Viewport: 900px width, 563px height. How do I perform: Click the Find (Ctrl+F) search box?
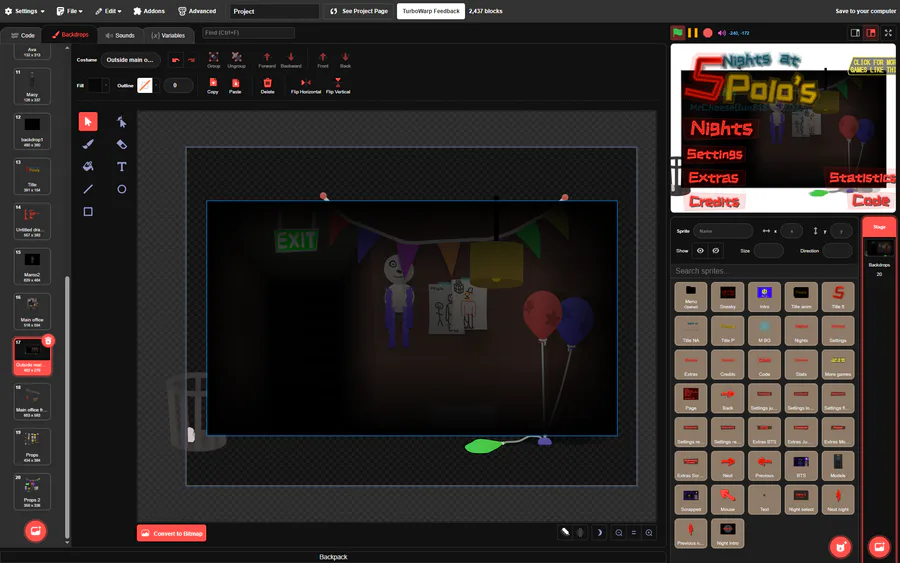point(248,33)
